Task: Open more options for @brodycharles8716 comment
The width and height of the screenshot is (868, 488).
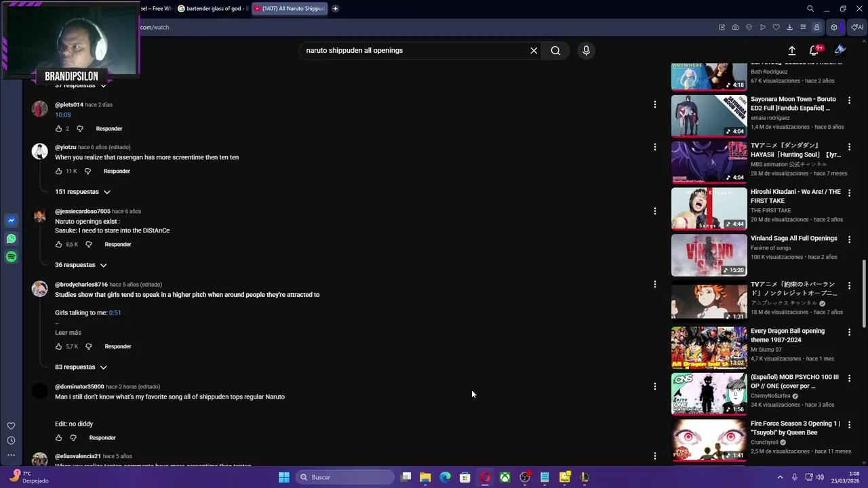Action: tap(654, 284)
